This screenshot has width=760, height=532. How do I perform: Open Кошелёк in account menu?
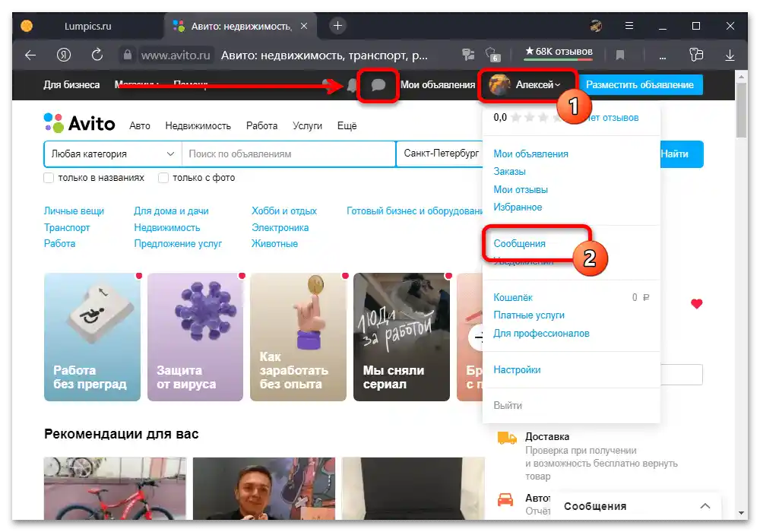(513, 297)
